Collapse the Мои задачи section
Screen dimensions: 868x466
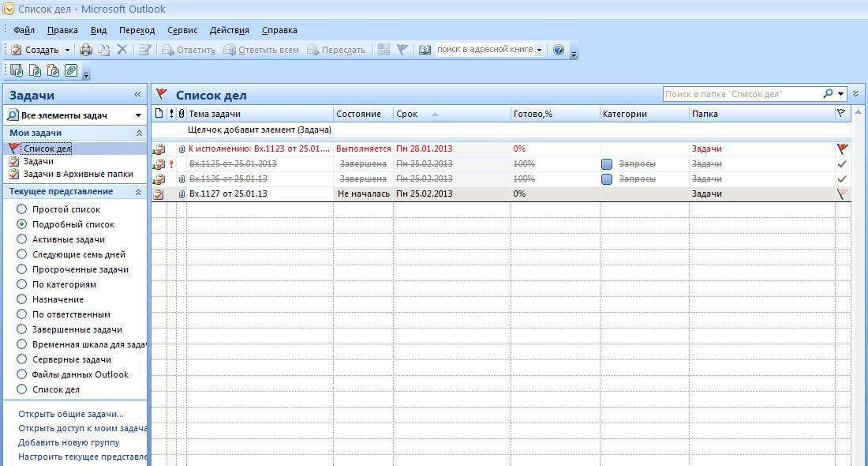(140, 133)
